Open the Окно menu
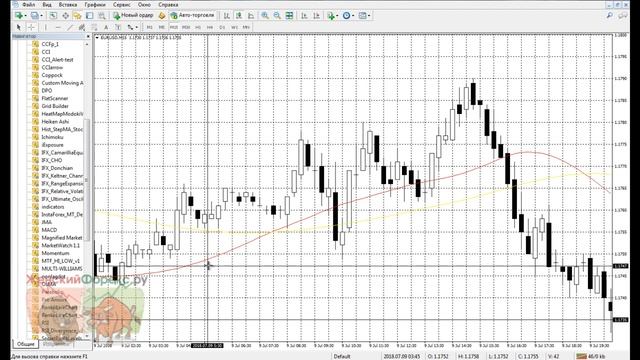The image size is (640, 360). pos(144,4)
